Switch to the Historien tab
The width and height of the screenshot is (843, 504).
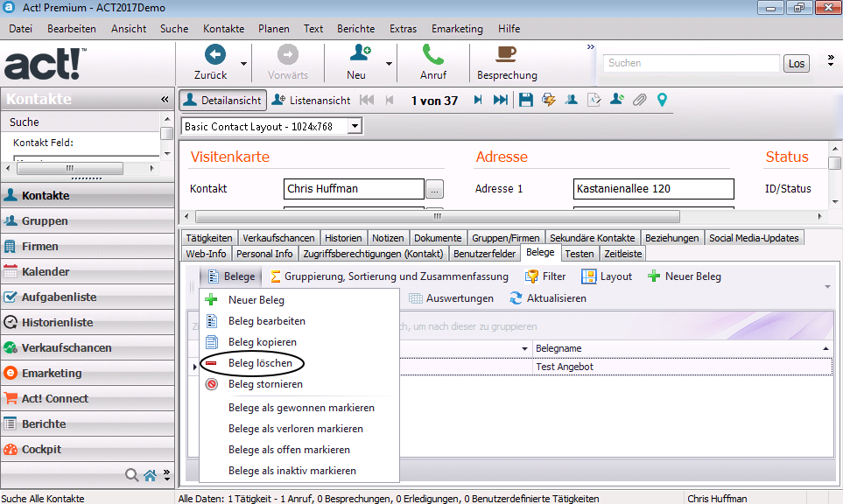(343, 238)
